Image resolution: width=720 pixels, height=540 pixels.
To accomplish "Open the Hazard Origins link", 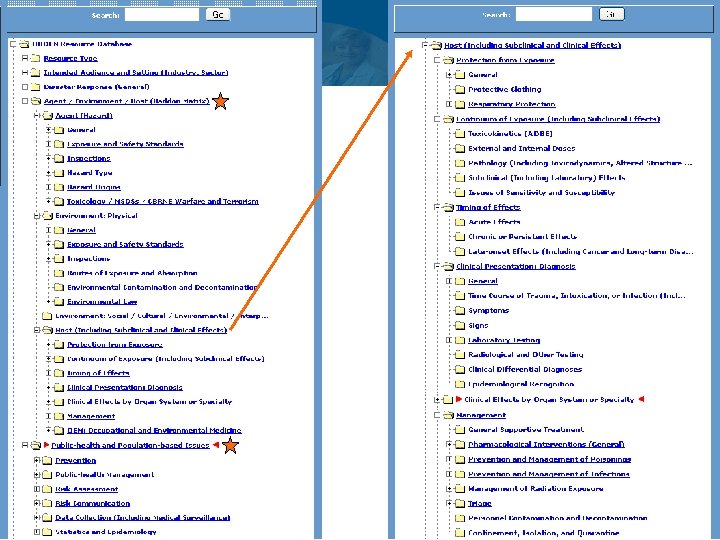I will pos(94,187).
